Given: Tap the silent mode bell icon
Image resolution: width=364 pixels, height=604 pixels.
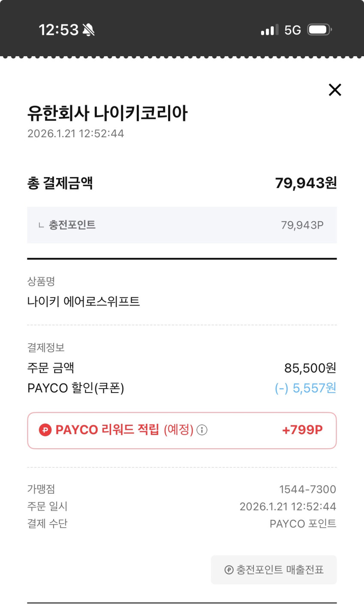Looking at the screenshot, I should coord(88,30).
